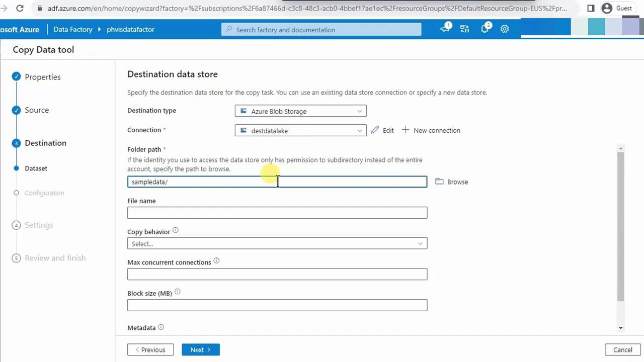Screen dimensions: 644x362
Task: Open the Connection dropdown showing destdatalake
Action: point(301,131)
